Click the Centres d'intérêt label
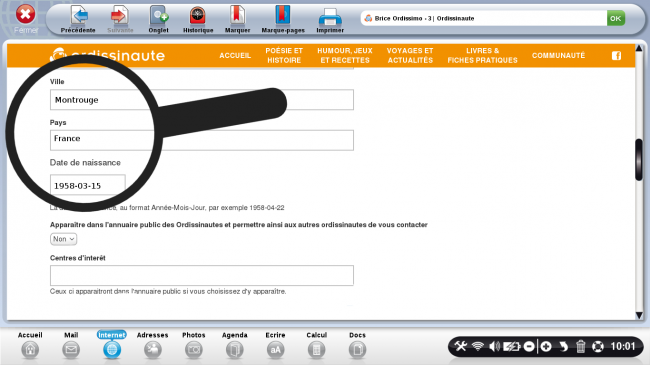650x365 pixels. [78, 258]
